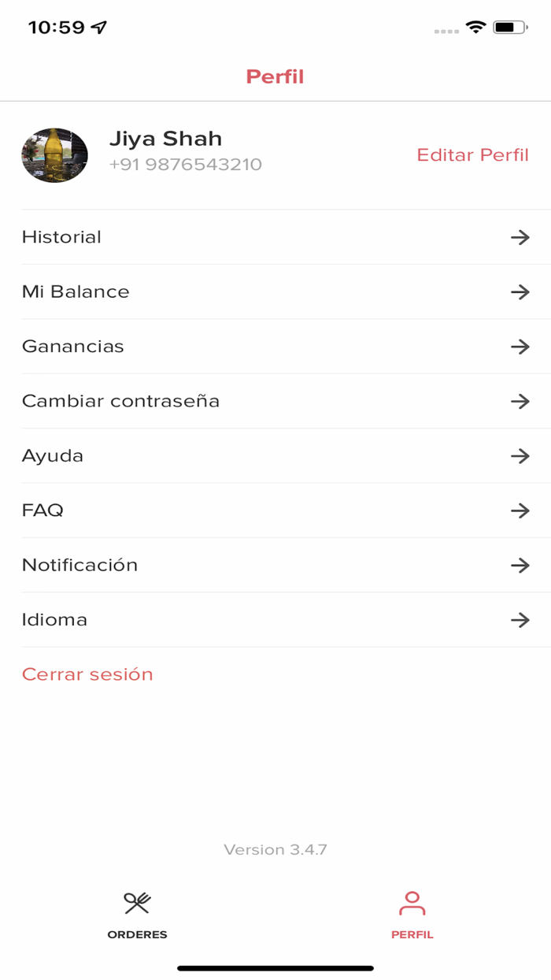Tap the arrow icon beside Historial

coord(520,237)
